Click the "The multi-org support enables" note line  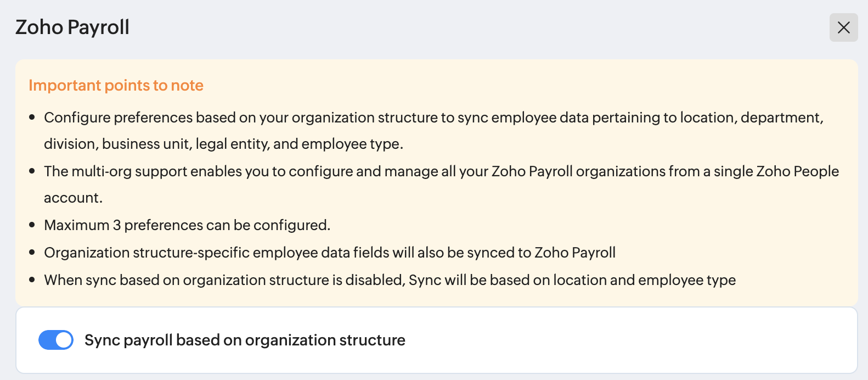click(441, 171)
